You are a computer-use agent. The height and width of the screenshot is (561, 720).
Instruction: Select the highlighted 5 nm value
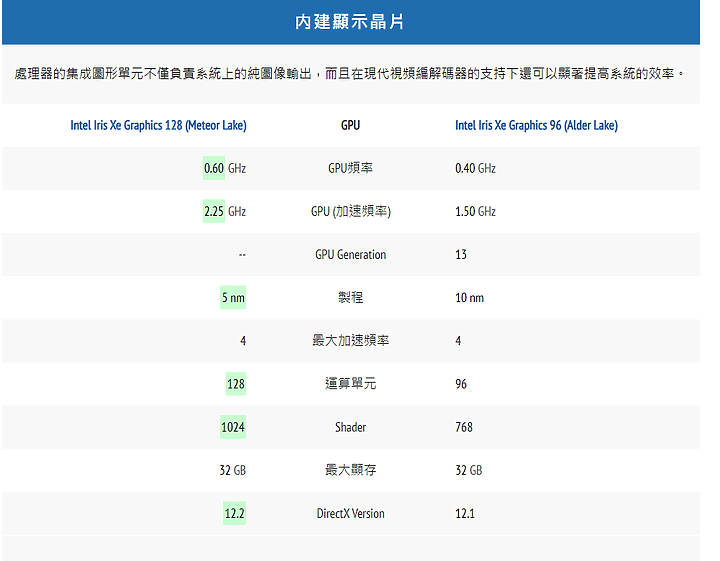click(x=233, y=297)
